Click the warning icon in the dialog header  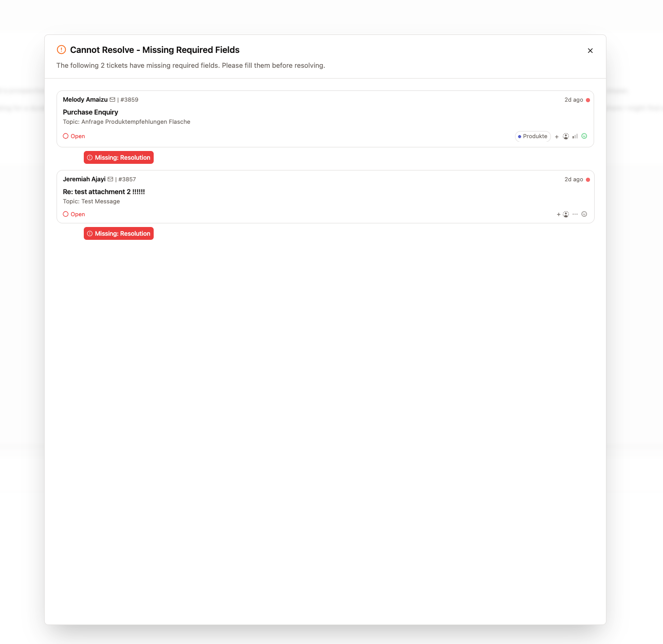pos(61,49)
